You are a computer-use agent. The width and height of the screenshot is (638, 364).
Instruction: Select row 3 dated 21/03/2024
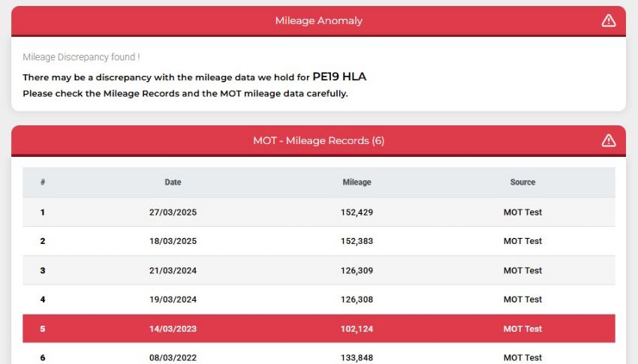pyautogui.click(x=318, y=270)
